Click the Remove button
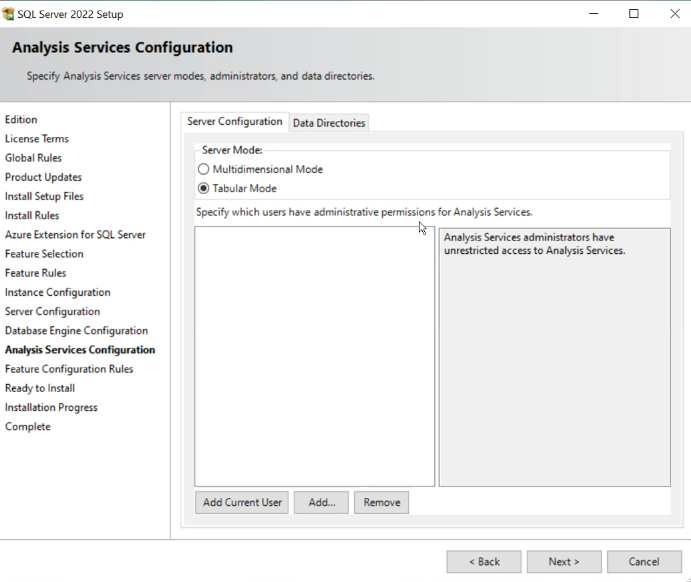The width and height of the screenshot is (691, 582). pyautogui.click(x=382, y=503)
